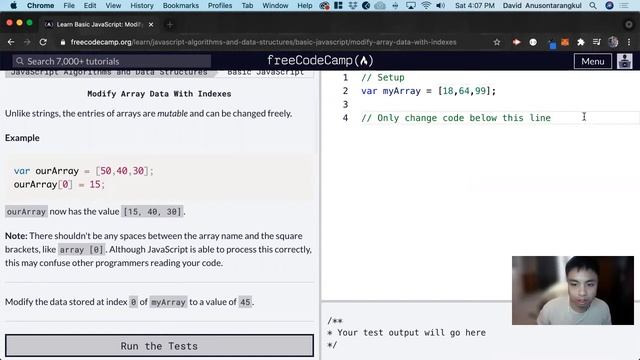Screen dimensions: 640x360
Task: Open Wi-Fi status menu
Action: pos(426,5)
